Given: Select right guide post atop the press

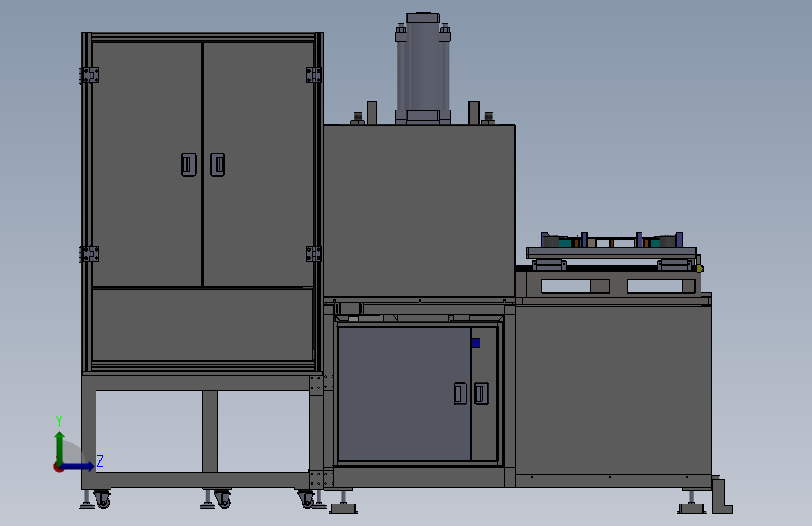Looking at the screenshot, I should point(473,113).
